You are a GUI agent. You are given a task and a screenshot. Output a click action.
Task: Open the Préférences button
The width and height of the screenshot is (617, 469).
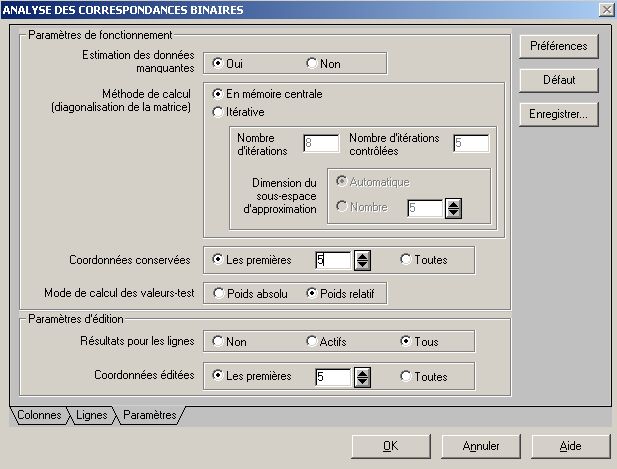[559, 46]
